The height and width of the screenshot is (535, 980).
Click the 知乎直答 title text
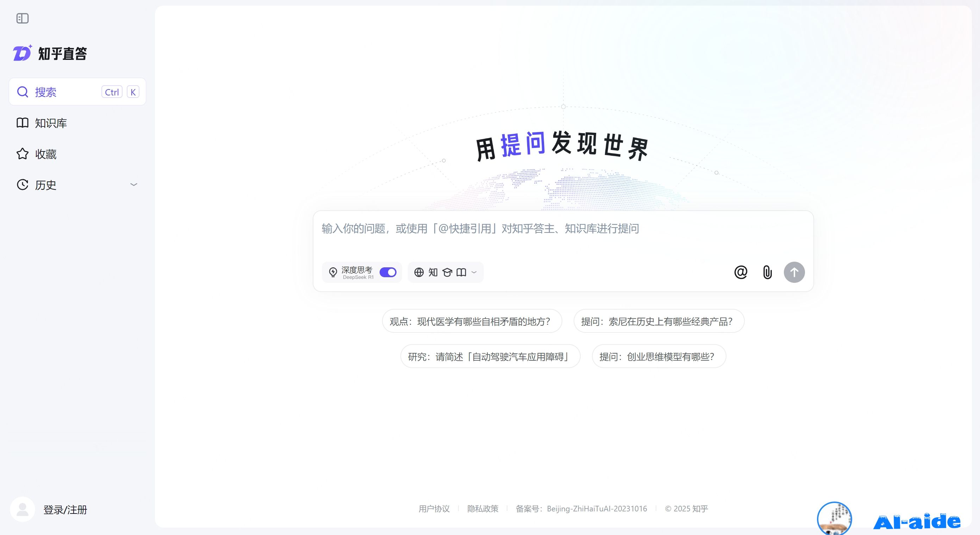pos(63,53)
